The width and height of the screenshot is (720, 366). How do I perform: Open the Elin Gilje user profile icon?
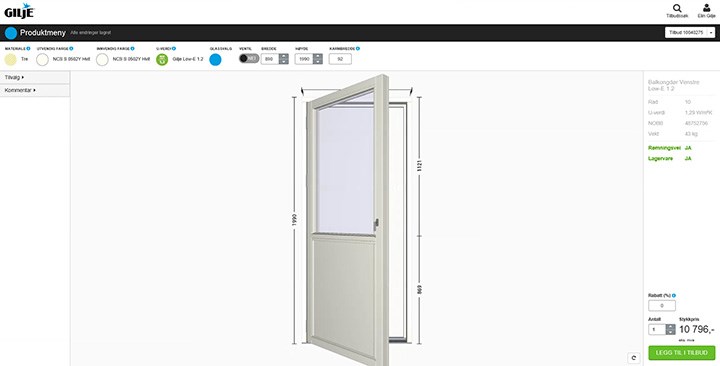707,8
